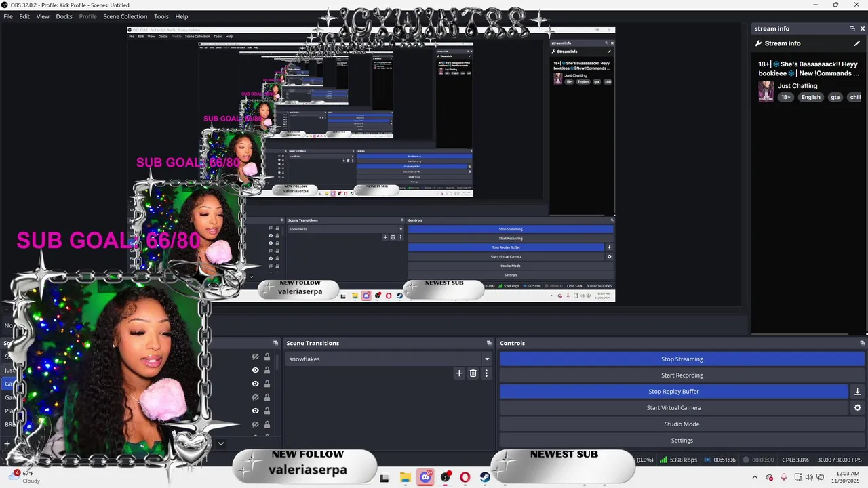
Task: Open Steam from the taskbar
Action: [485, 477]
